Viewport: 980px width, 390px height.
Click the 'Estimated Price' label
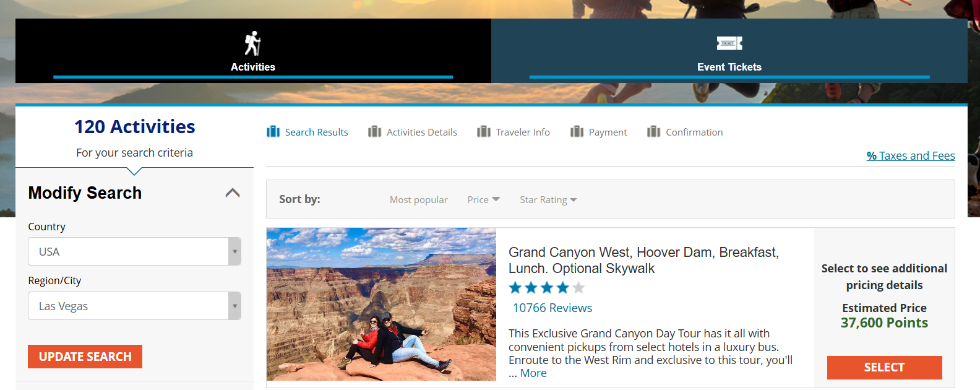coord(884,308)
